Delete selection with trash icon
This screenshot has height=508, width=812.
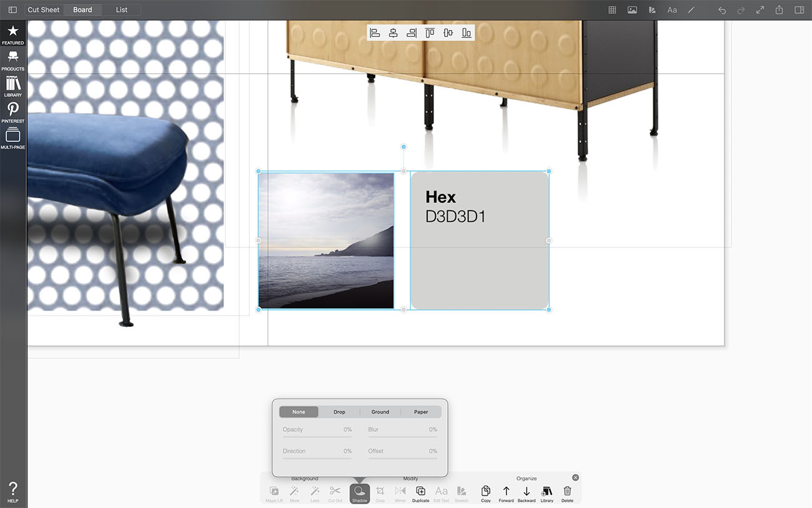[567, 493]
